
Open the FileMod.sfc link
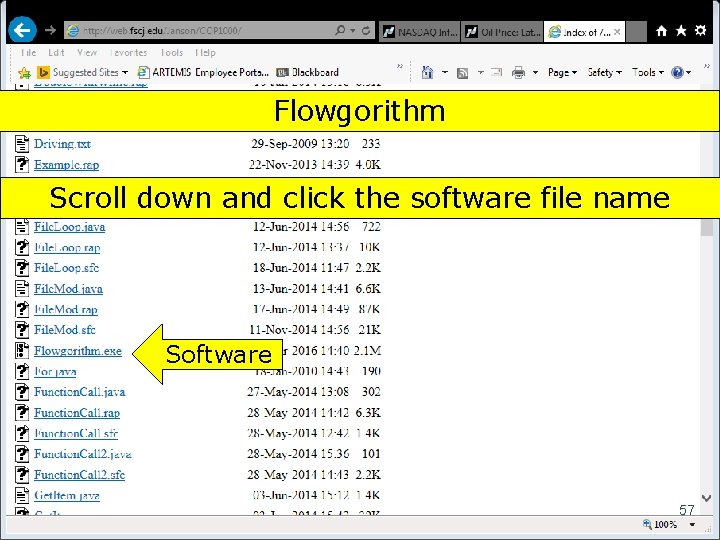[x=64, y=330]
